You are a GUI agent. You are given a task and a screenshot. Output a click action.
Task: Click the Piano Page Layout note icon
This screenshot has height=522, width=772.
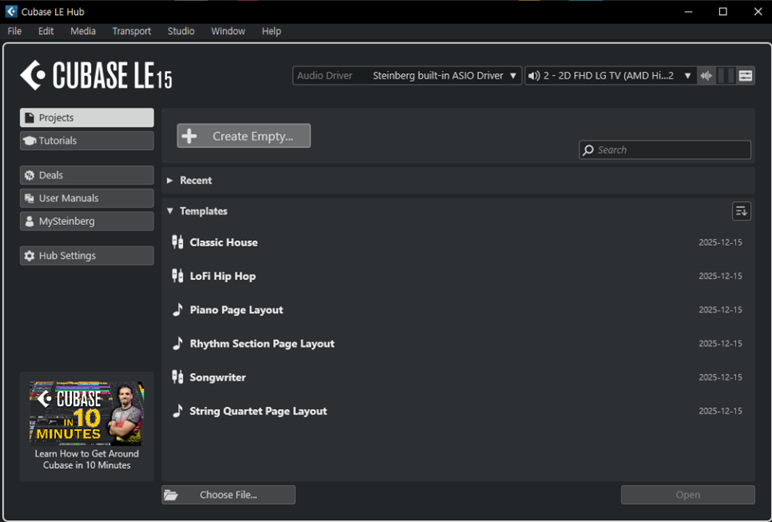[x=178, y=310]
